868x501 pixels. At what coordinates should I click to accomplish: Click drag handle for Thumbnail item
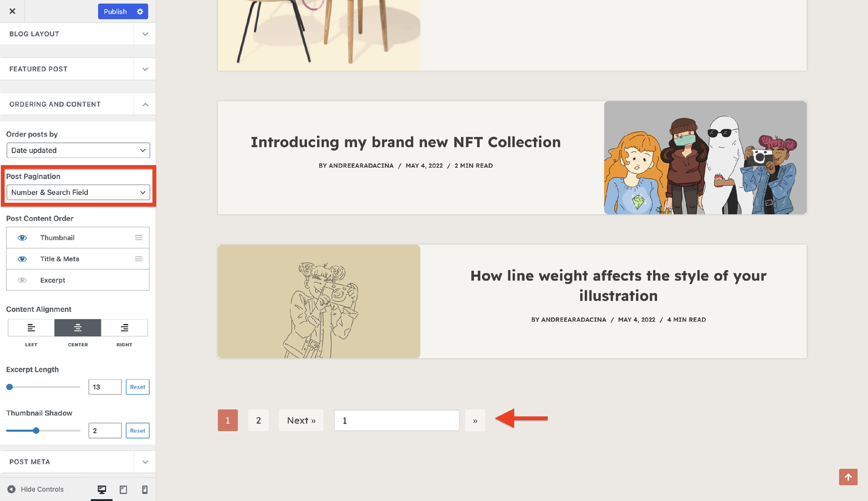(x=139, y=238)
